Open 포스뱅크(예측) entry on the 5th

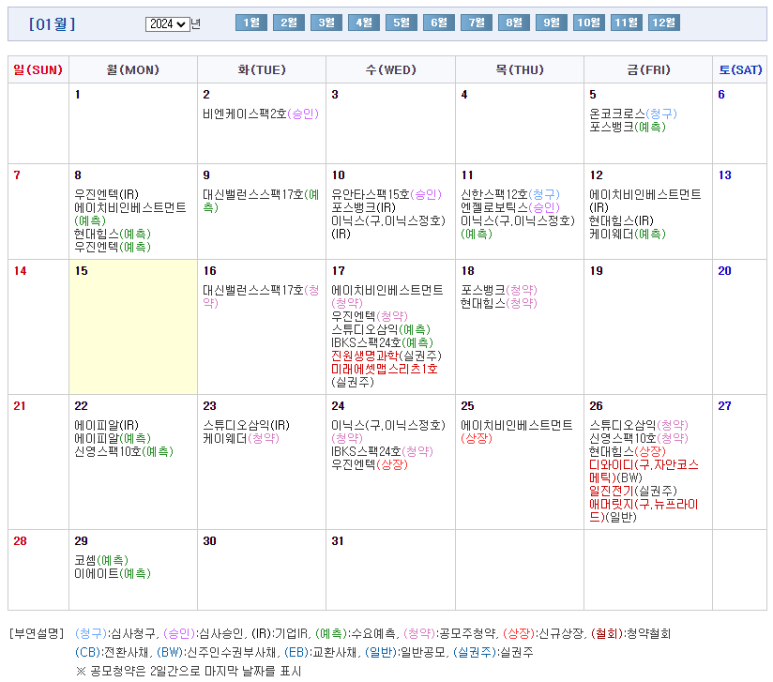point(628,127)
